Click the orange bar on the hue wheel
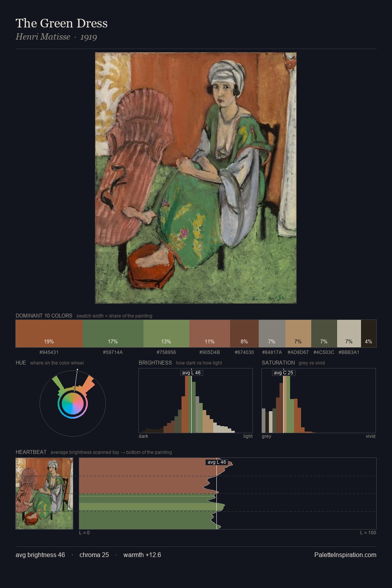 pos(87,385)
